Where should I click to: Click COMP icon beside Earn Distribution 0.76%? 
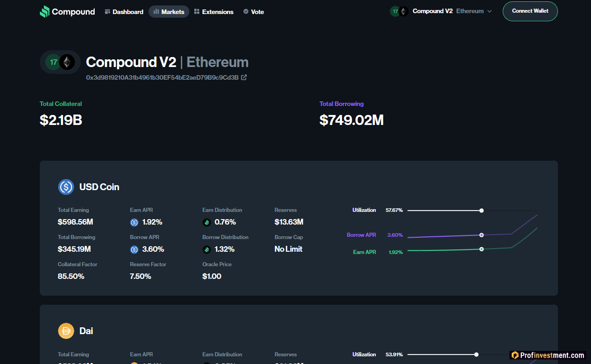207,222
